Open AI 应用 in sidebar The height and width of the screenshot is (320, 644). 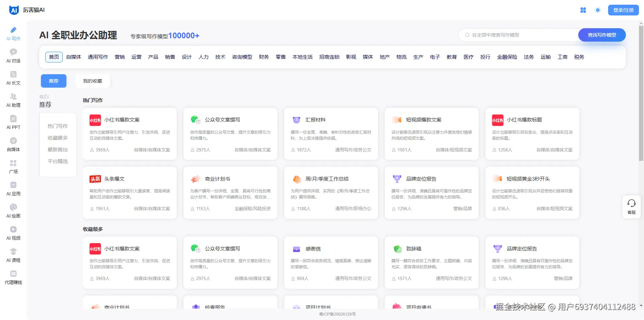click(13, 189)
